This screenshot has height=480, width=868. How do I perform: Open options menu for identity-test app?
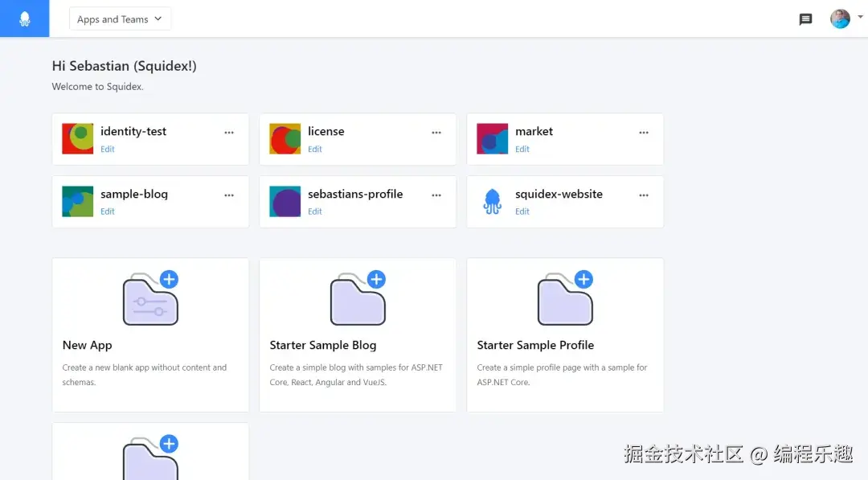coord(228,133)
